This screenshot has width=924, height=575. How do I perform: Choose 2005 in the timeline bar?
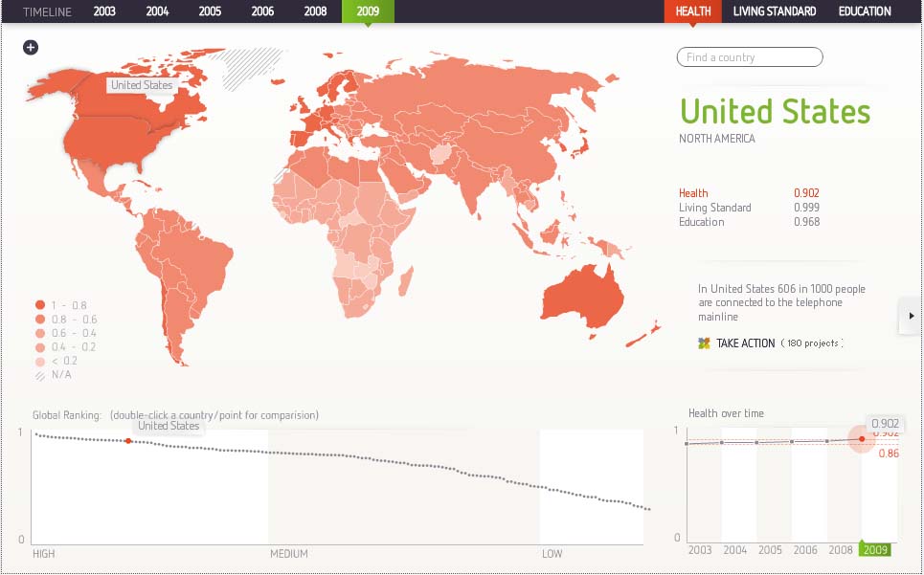[x=210, y=11]
